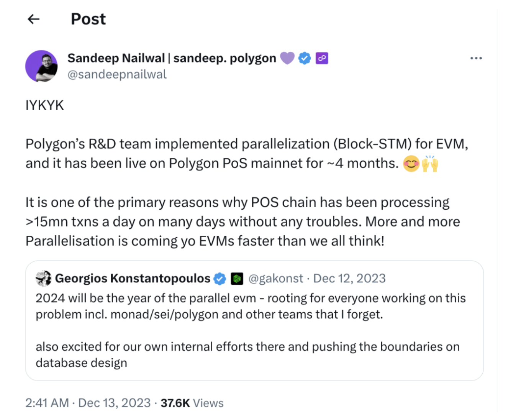Click Sandeep's blue verified checkmark badge

(305, 58)
